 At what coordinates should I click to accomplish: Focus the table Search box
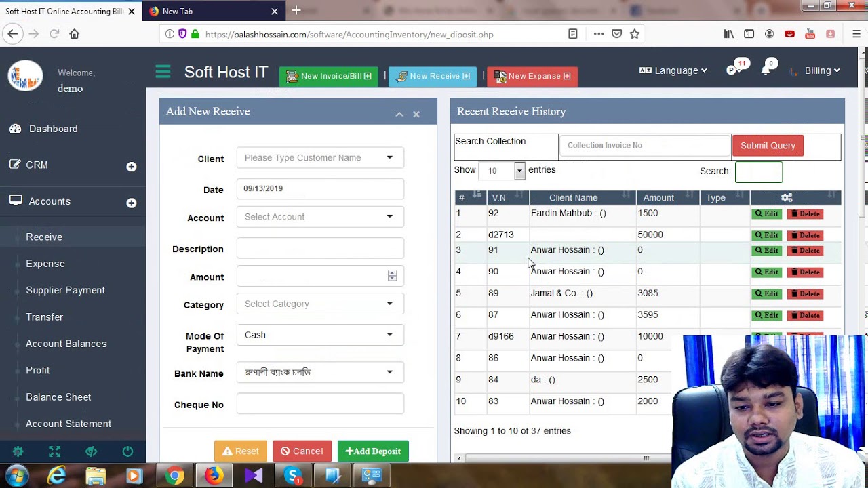759,172
